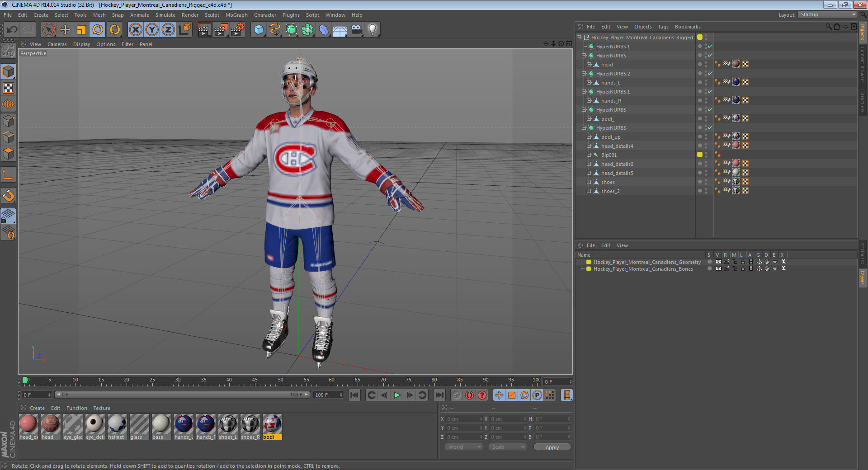Viewport: 868px width, 470px height.
Task: Open the File menu
Action: coord(8,15)
